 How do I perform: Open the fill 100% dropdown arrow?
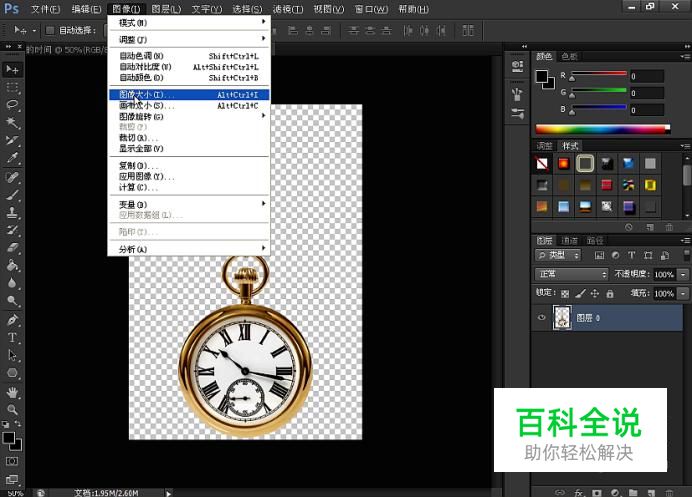coord(683,293)
